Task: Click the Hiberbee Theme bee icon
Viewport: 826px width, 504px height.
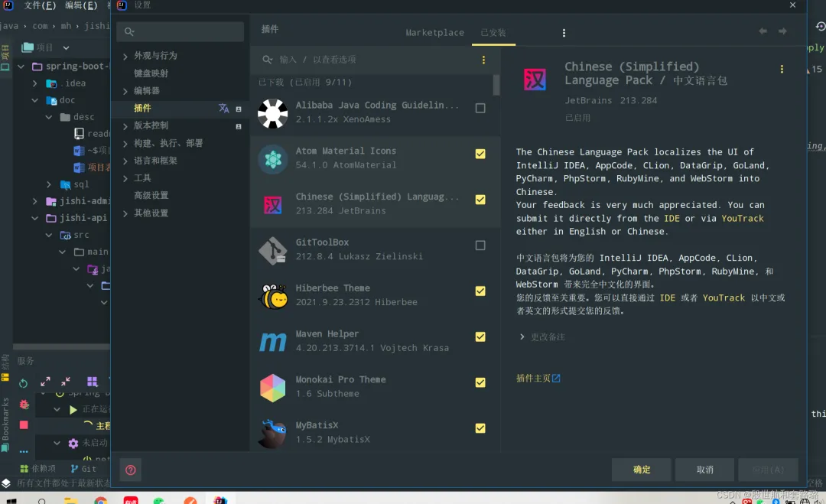Action: 272,297
